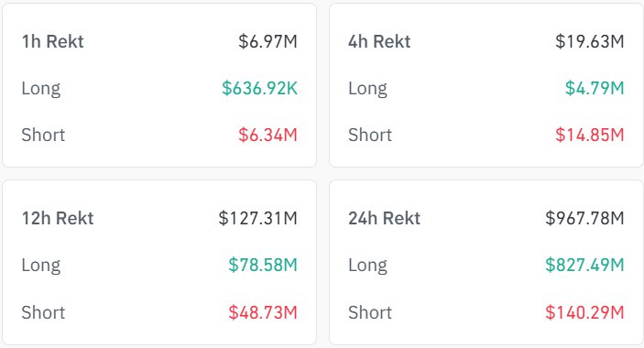Click the Long label in 1h card

pos(41,89)
